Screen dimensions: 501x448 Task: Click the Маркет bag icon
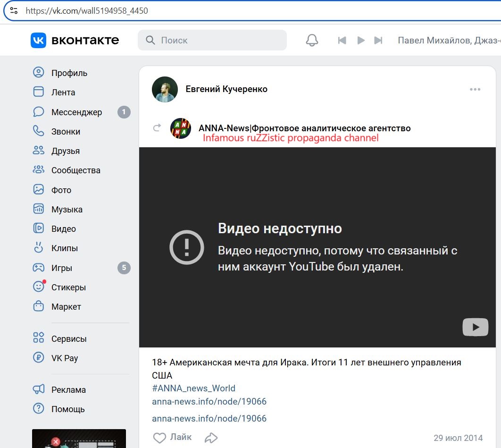click(x=39, y=306)
